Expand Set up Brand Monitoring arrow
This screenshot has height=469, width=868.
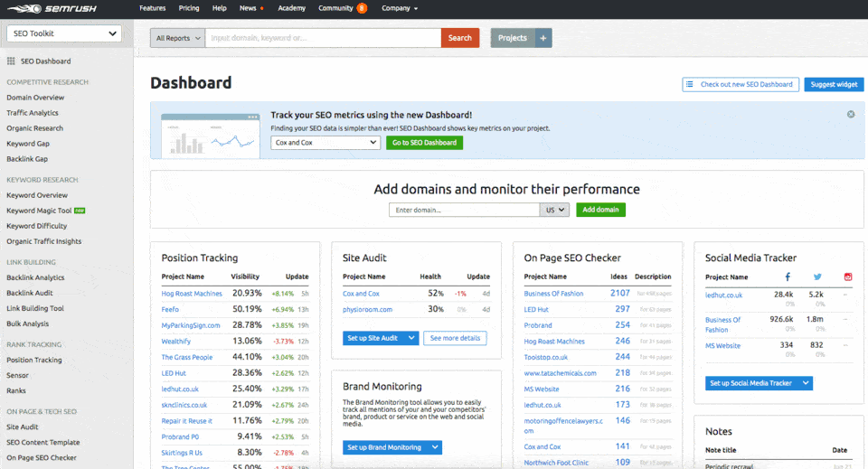pyautogui.click(x=435, y=447)
